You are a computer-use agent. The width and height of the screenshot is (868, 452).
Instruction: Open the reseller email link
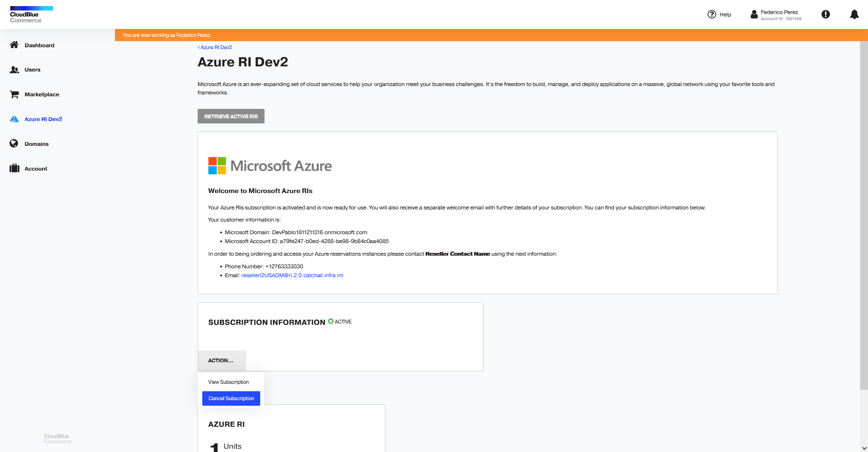(x=292, y=275)
